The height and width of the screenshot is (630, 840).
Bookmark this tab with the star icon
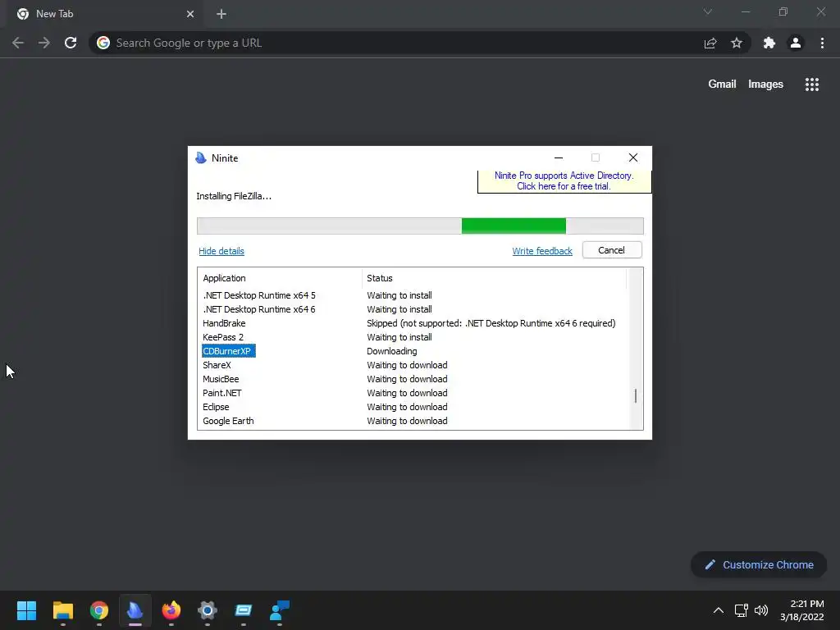[737, 43]
